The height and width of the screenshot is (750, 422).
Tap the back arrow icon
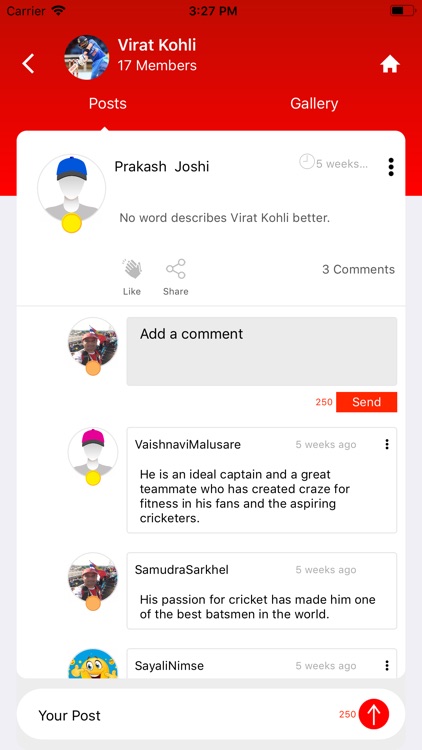(28, 64)
